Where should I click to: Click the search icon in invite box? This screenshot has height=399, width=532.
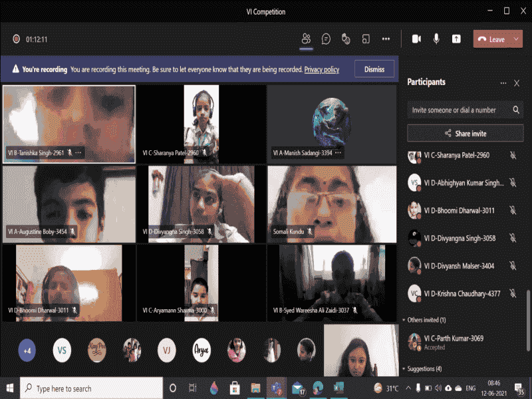pos(516,110)
